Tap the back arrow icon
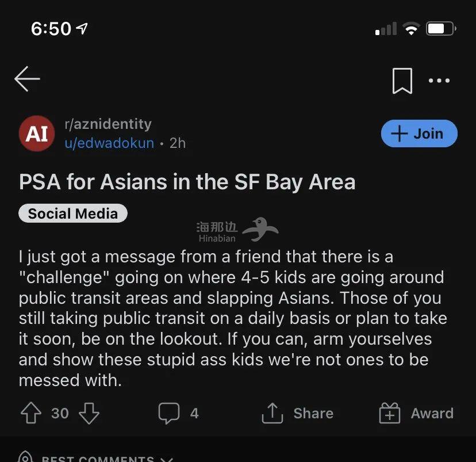 (27, 79)
